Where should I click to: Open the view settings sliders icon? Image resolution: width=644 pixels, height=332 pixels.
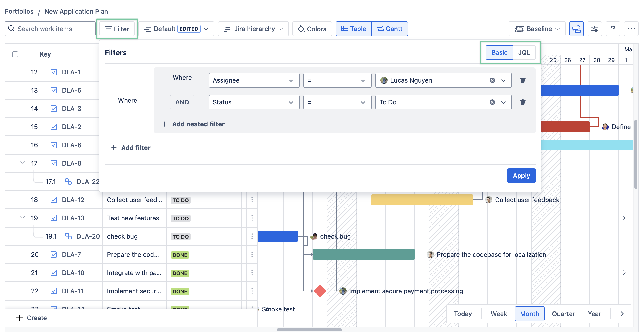point(595,29)
